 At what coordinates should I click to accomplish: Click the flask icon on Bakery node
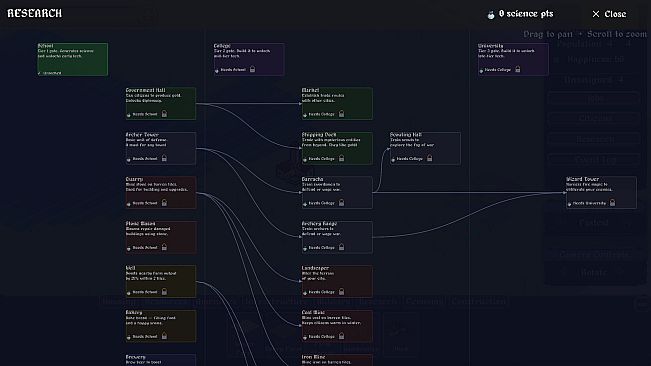point(128,337)
